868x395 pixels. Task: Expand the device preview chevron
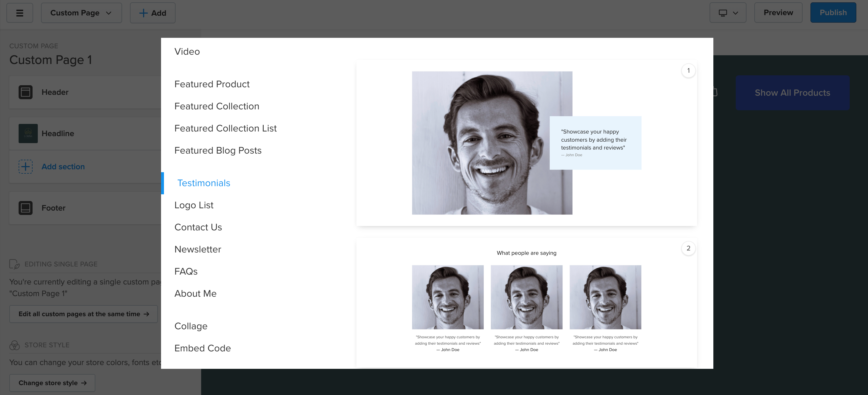[735, 13]
